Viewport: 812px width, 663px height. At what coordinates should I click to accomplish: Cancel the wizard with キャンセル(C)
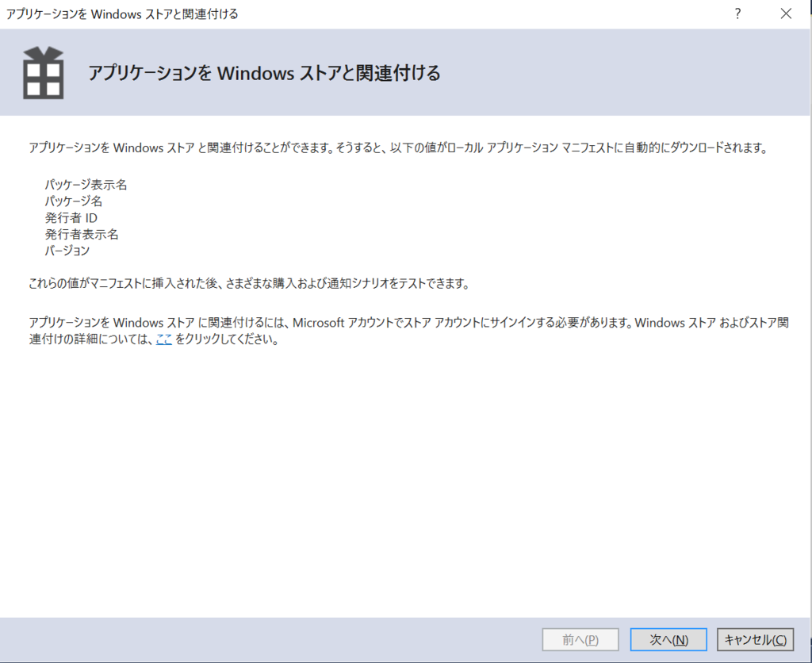click(755, 640)
